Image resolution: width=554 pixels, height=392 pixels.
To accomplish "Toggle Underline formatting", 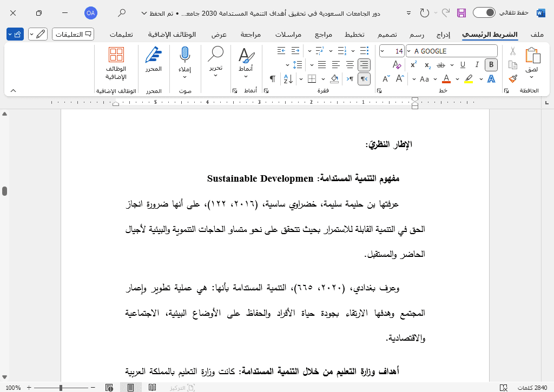I will (x=463, y=65).
